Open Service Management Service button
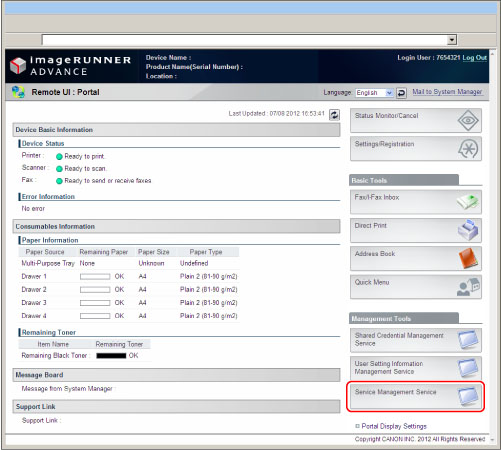This screenshot has height=450, width=501. coord(416,397)
